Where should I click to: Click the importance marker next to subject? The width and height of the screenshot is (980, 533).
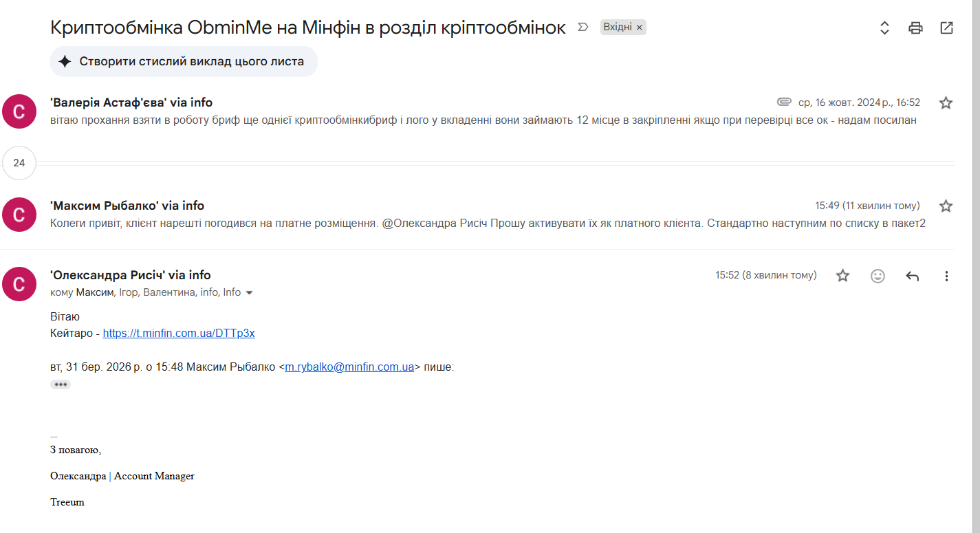tap(583, 28)
